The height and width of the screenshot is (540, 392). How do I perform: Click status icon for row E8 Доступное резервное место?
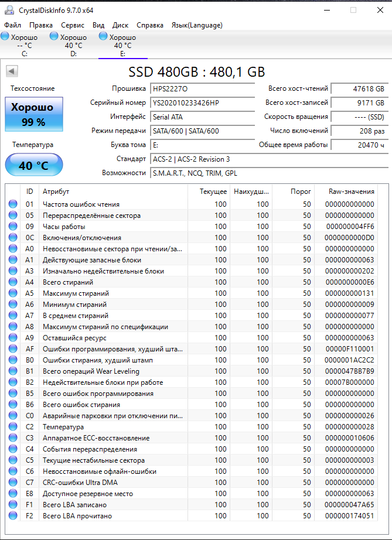click(13, 494)
